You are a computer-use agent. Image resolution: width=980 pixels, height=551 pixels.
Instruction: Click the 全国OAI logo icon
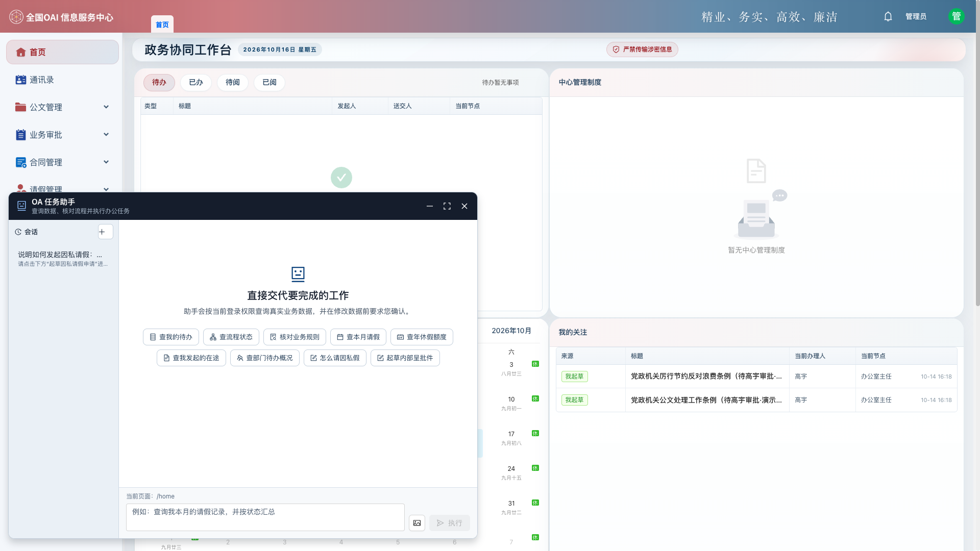16,17
